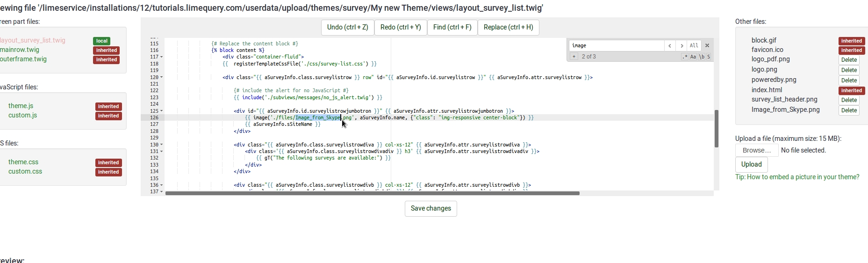Fold the div block at line 130
Screen dimensions: 868x263
tap(162, 145)
